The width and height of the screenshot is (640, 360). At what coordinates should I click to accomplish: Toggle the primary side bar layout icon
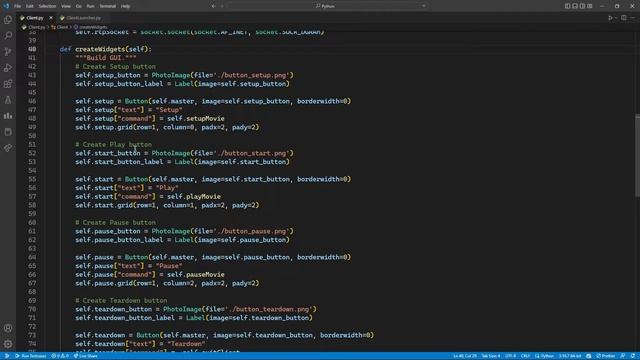point(567,6)
